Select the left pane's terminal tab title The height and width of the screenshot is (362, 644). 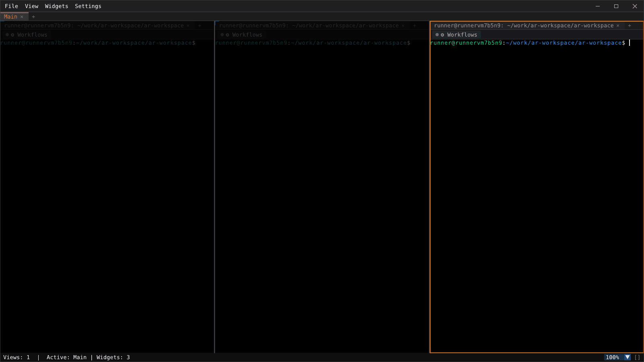pos(94,25)
